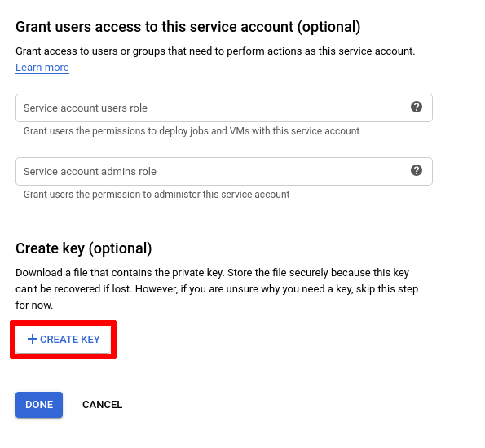Open the Learn more link
Viewport: 485px width, 448px height.
pyautogui.click(x=42, y=68)
